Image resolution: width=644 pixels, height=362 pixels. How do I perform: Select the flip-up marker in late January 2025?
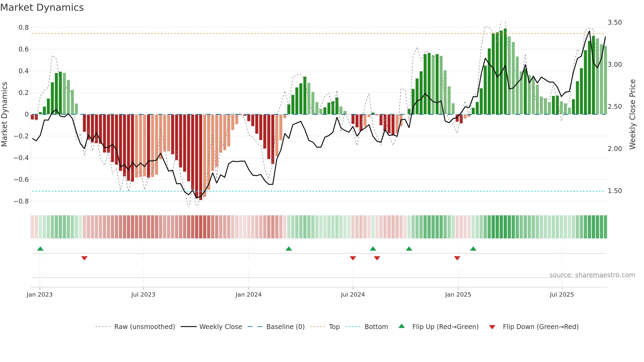pos(473,249)
